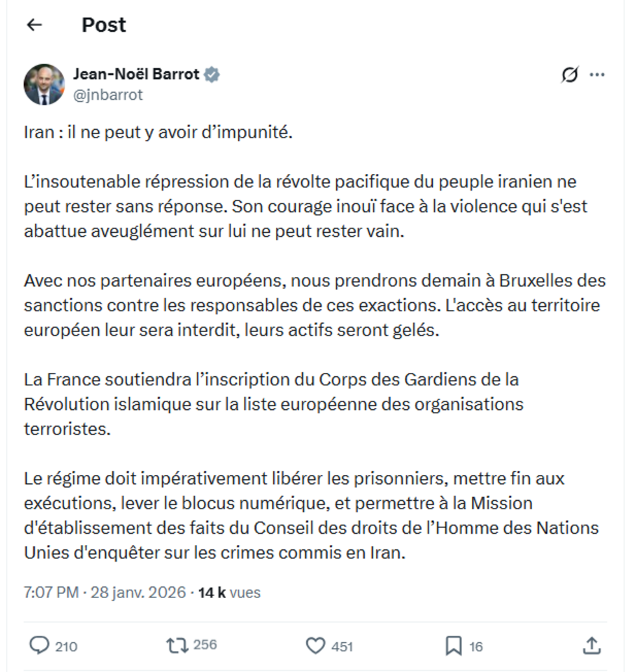Open Jean-Noël Barrot's profile by clicking his name
The height and width of the screenshot is (672, 636).
pos(136,75)
